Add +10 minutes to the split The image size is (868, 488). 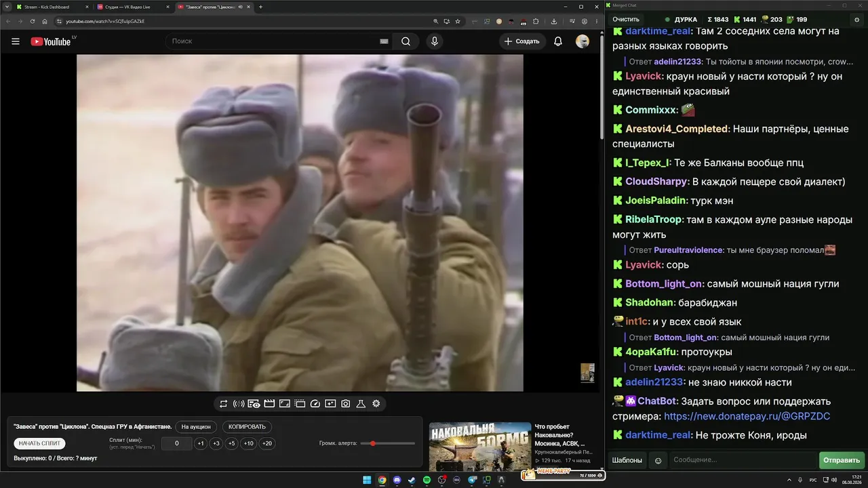point(249,443)
